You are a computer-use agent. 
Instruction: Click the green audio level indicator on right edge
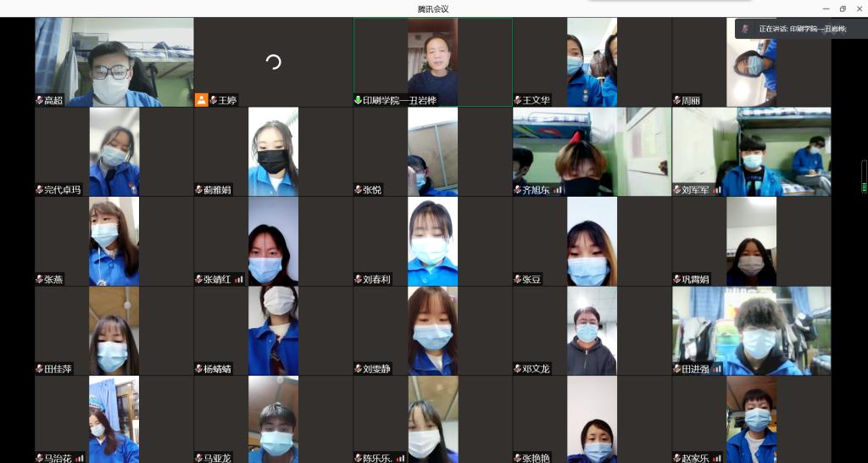(864, 176)
